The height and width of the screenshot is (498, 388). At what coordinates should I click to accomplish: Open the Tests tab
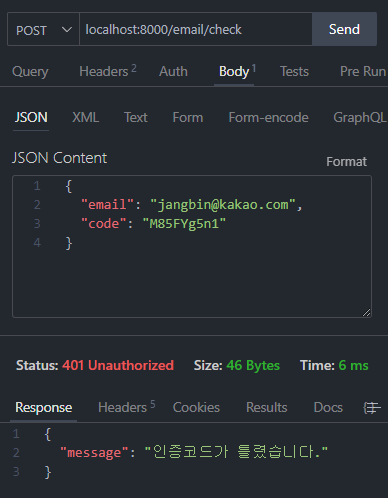(x=294, y=71)
